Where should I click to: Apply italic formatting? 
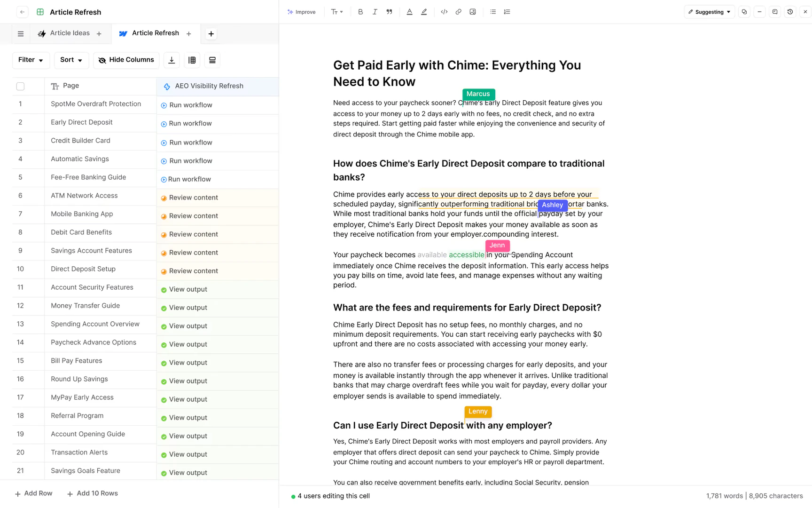pyautogui.click(x=375, y=12)
